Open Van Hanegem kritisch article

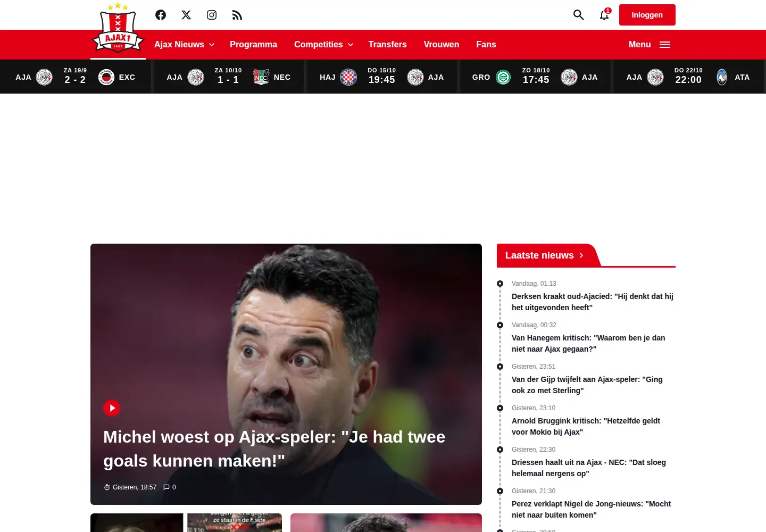click(x=588, y=344)
